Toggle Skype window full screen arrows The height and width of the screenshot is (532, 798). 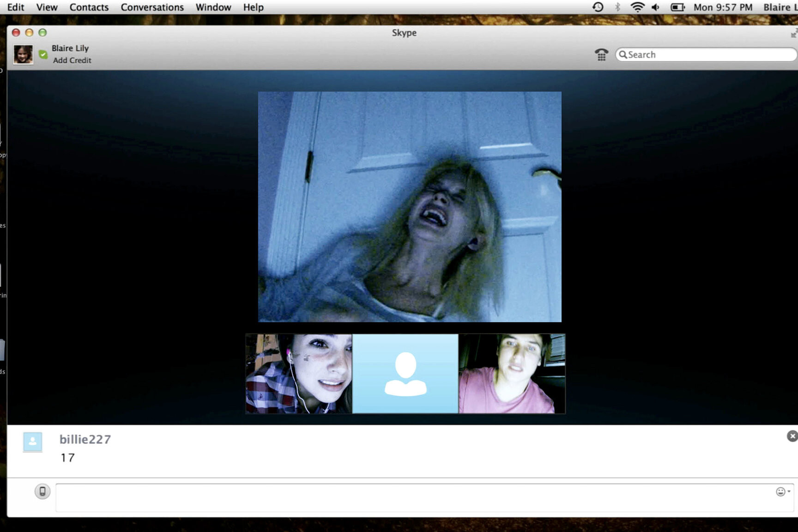pos(794,33)
